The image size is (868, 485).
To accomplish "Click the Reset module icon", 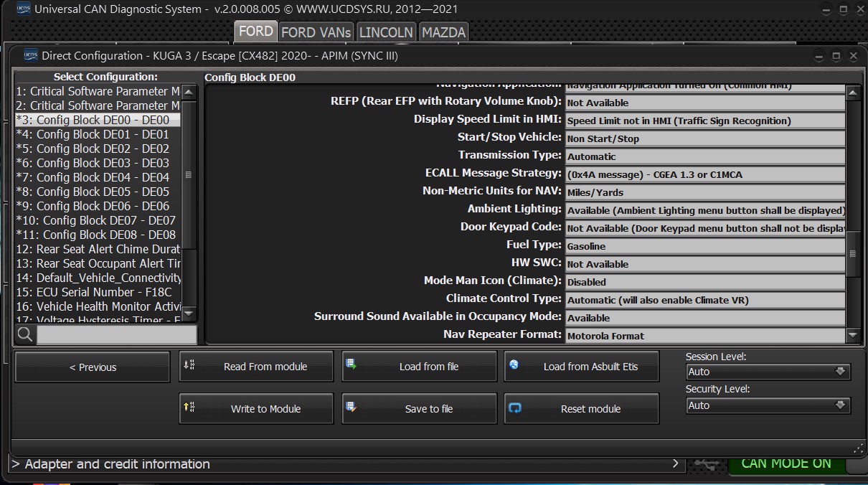I will point(514,408).
